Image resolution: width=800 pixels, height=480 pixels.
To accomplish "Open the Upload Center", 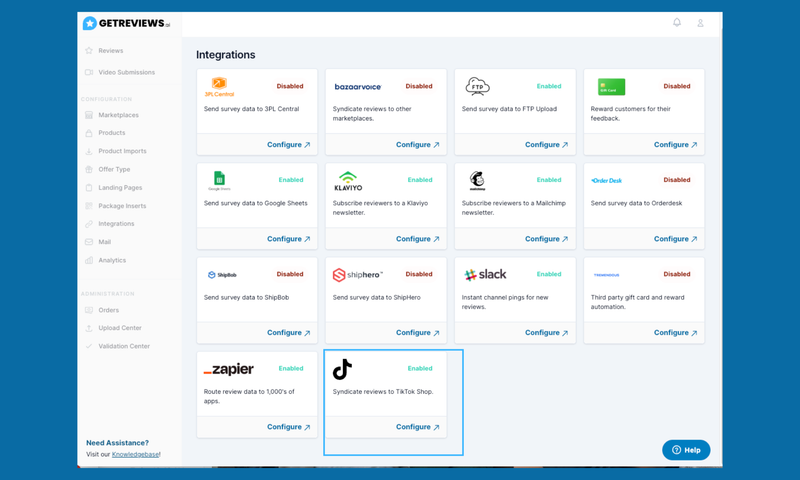I will coord(120,328).
